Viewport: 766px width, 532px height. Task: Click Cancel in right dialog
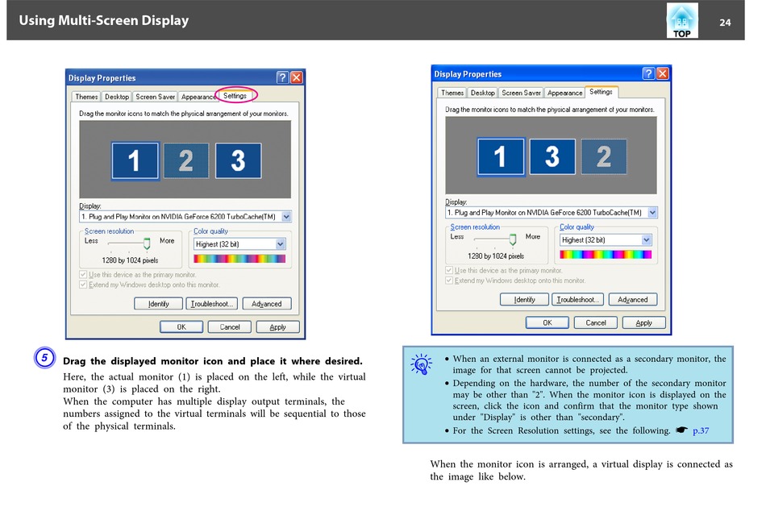coord(596,323)
